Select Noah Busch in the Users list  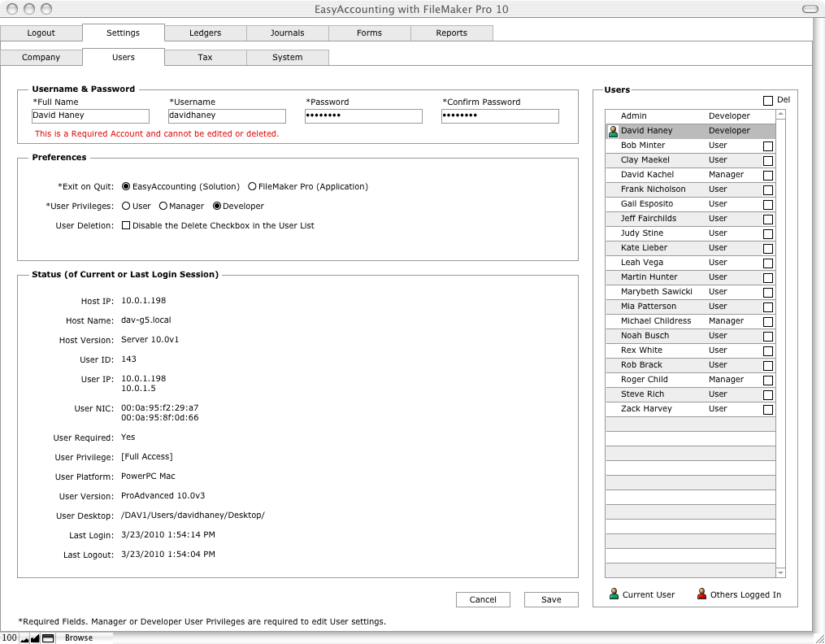690,336
